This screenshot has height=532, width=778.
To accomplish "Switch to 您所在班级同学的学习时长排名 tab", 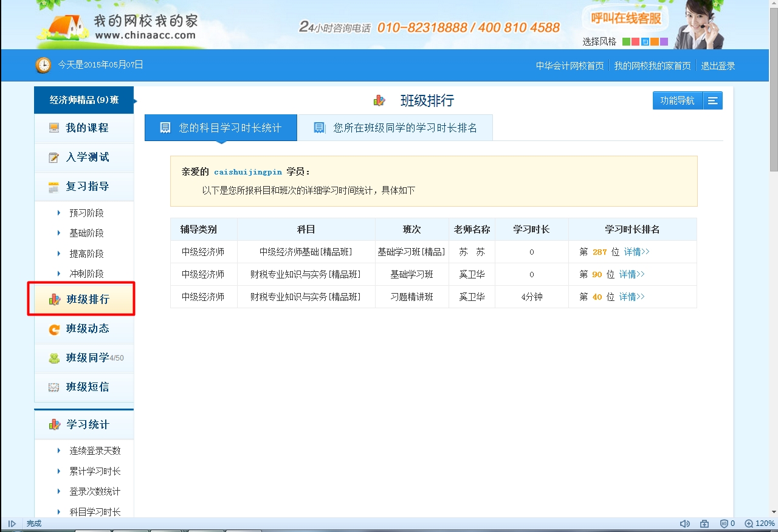I will click(x=396, y=128).
